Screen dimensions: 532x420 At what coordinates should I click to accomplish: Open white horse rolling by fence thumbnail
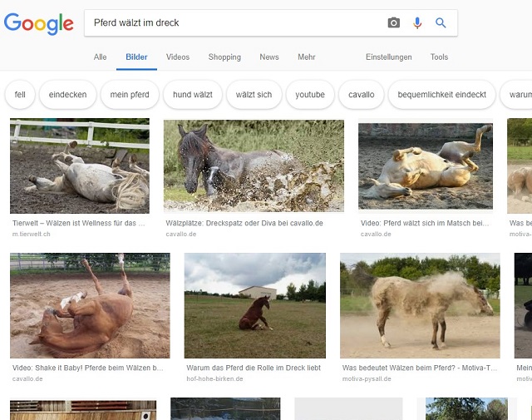click(80, 166)
